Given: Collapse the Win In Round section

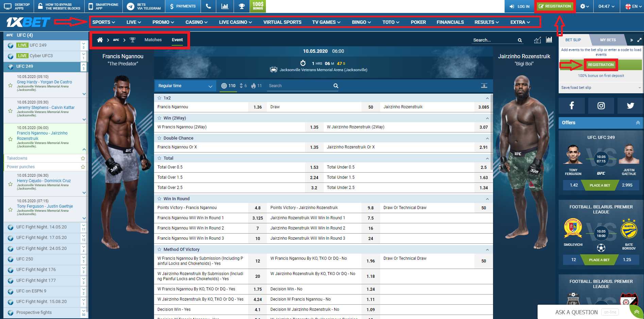Looking at the screenshot, I should pos(487,199).
